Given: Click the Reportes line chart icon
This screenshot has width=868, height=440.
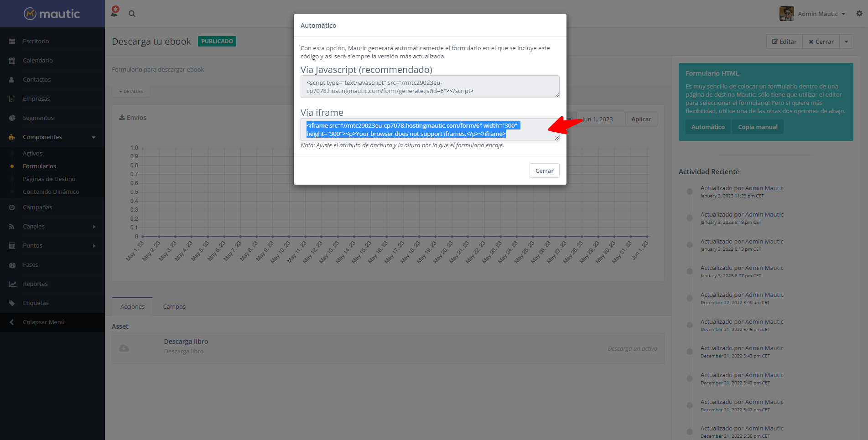Looking at the screenshot, I should coord(12,284).
